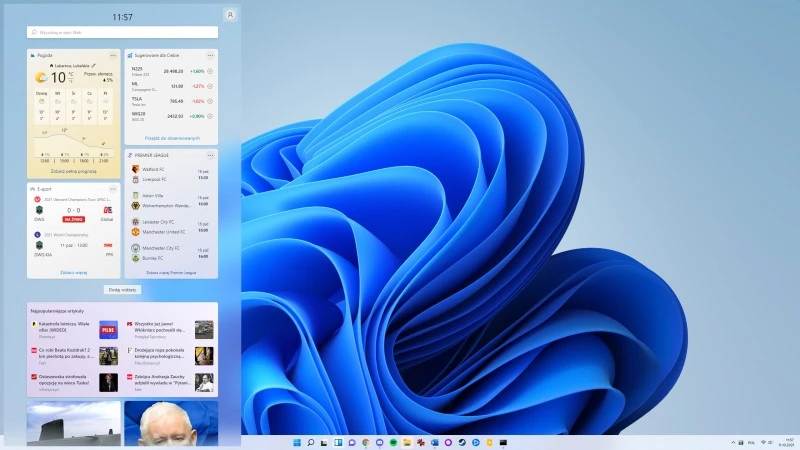Open Teams Chat from taskbar
Viewport: 800px width, 450px height.
352,442
